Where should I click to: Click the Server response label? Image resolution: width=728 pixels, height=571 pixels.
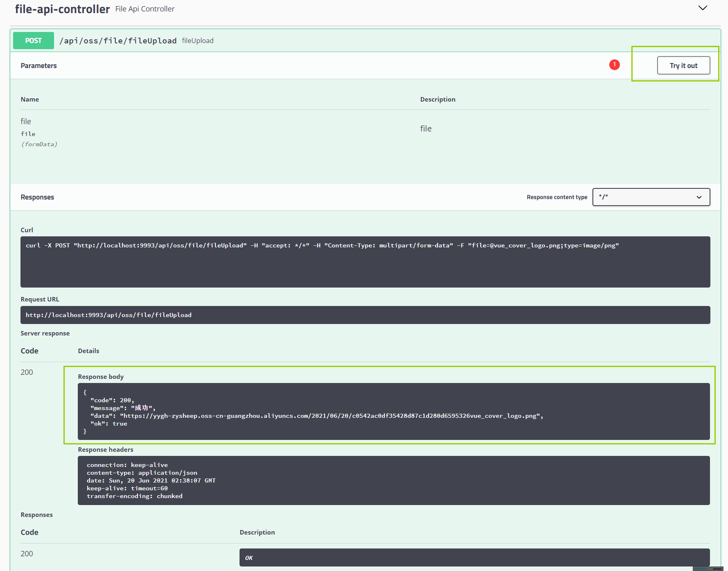(x=45, y=333)
